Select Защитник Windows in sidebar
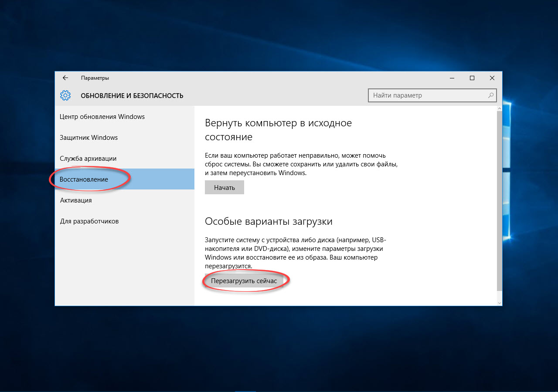This screenshot has width=558, height=392. tap(88, 138)
